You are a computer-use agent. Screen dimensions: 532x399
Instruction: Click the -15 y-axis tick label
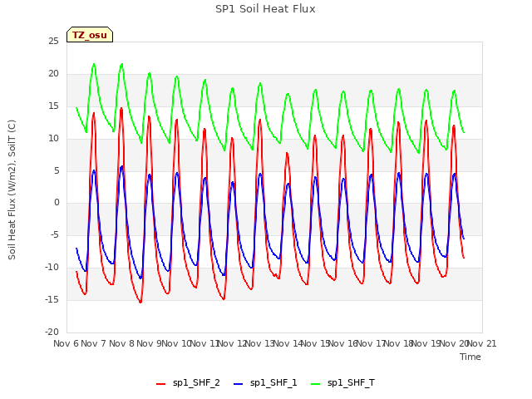pos(52,299)
